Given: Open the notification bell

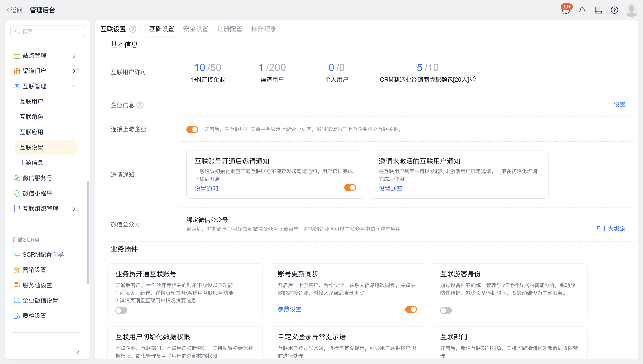Looking at the screenshot, I should tap(582, 10).
